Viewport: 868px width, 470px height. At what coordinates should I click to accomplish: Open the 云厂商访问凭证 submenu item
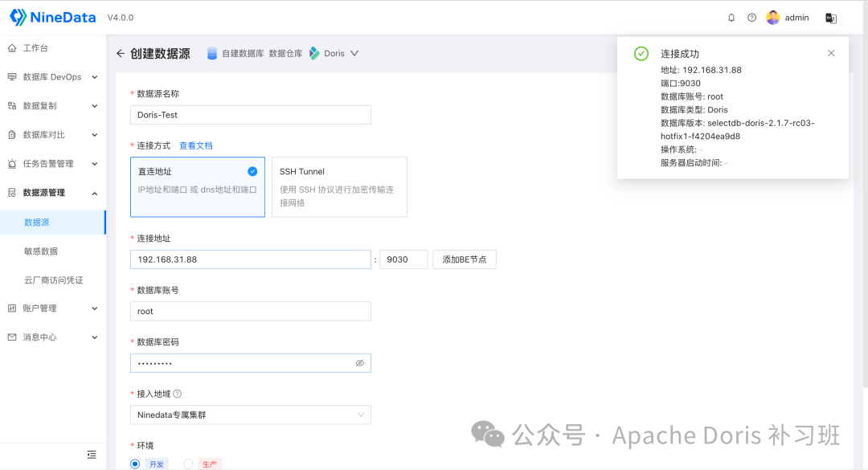(x=52, y=280)
